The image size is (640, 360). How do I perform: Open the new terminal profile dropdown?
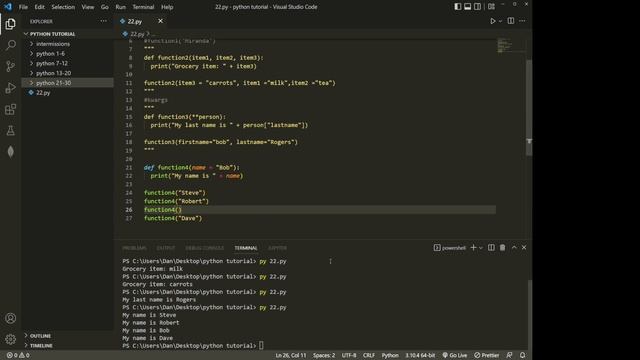pos(481,248)
